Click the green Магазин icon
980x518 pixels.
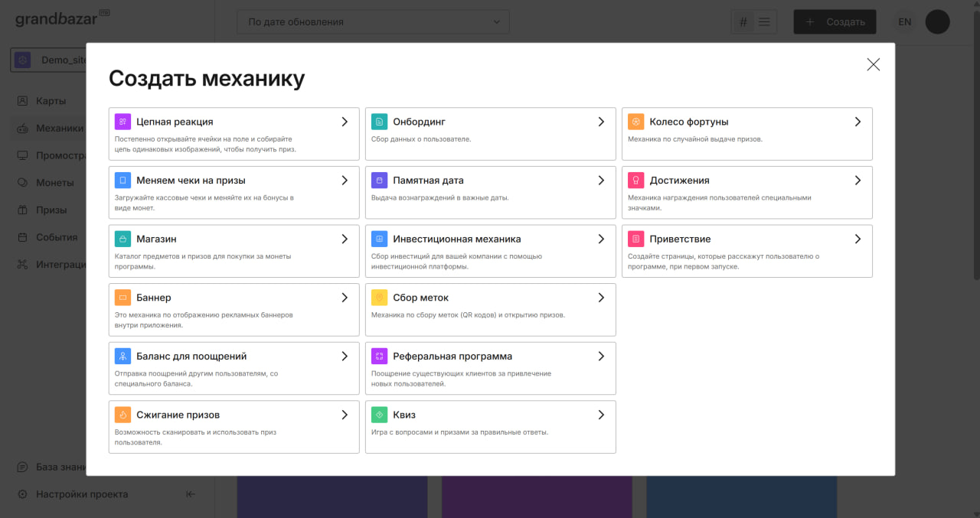point(122,239)
